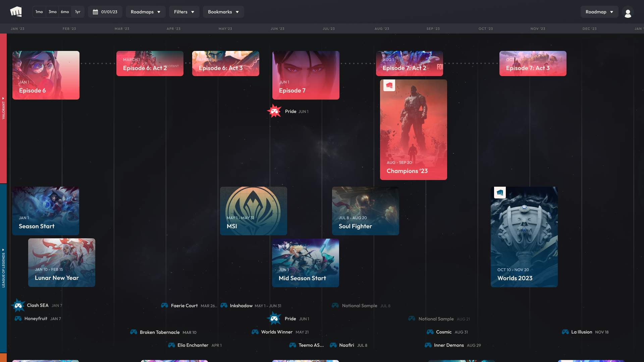Screen dimensions: 644x362
Task: Open the Soul Fighter event card
Action: click(366, 211)
